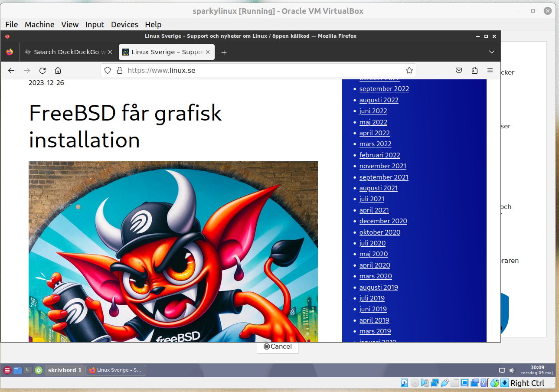Launch the file manager from the panel
Screen dimensions: 559x392
point(18,370)
